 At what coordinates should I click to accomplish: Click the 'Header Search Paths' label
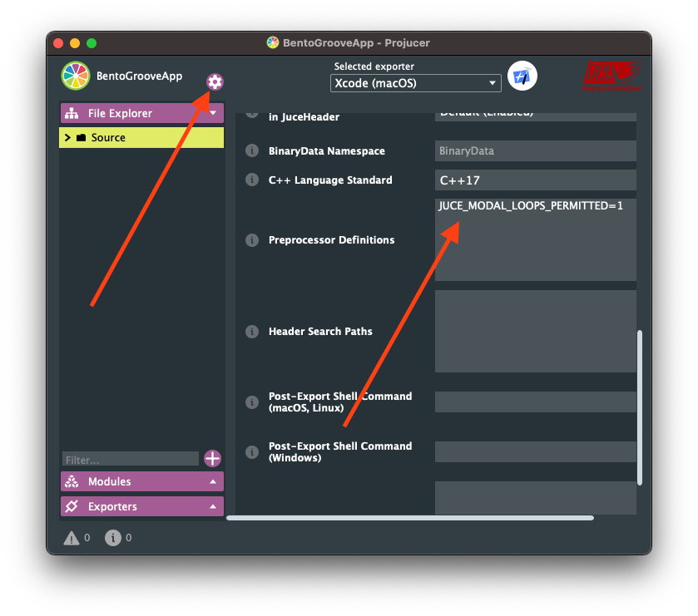pos(320,332)
